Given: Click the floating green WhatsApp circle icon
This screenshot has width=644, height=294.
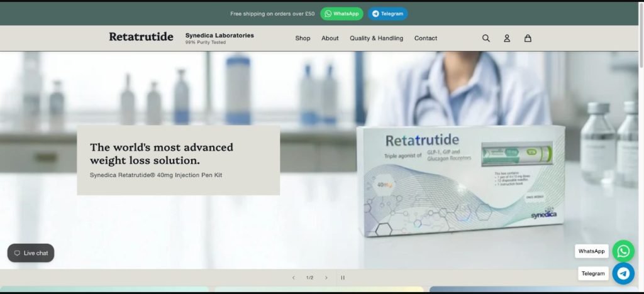Looking at the screenshot, I should pyautogui.click(x=623, y=251).
